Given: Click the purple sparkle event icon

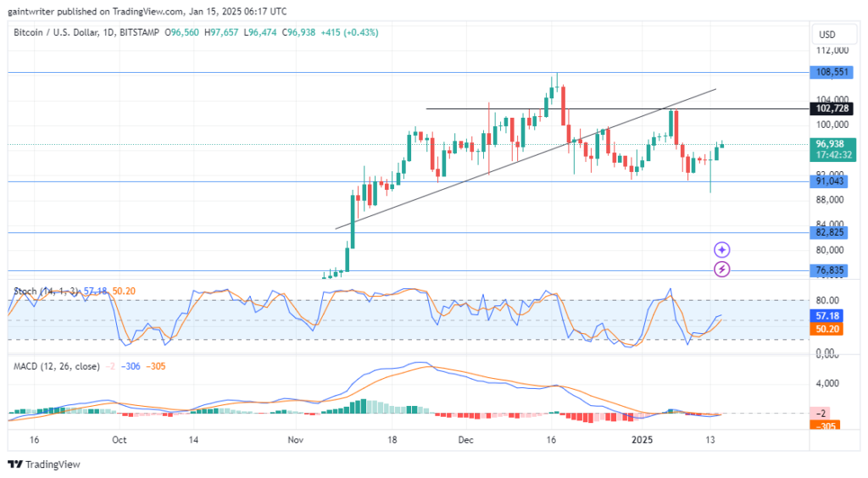Looking at the screenshot, I should [x=721, y=250].
